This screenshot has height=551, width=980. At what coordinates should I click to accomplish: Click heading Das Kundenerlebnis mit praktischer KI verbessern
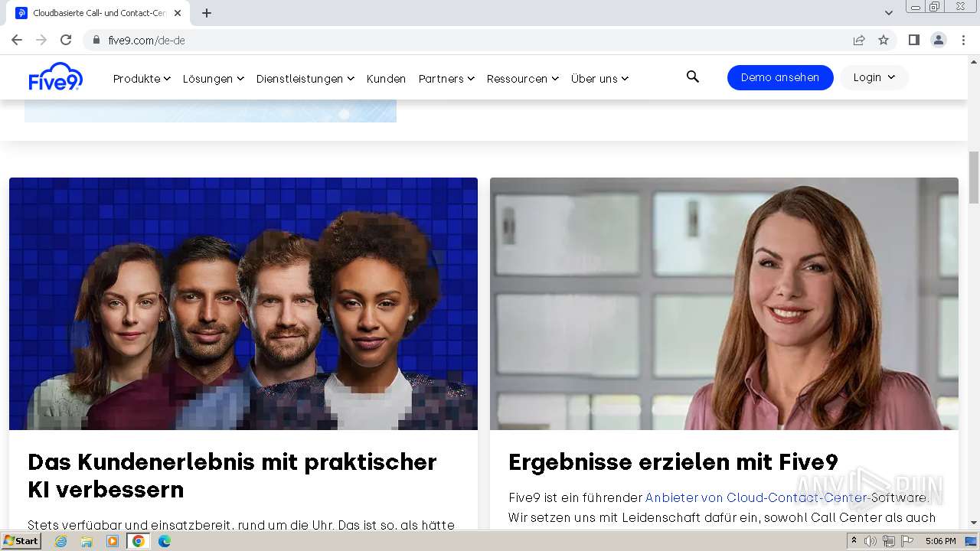pyautogui.click(x=233, y=475)
